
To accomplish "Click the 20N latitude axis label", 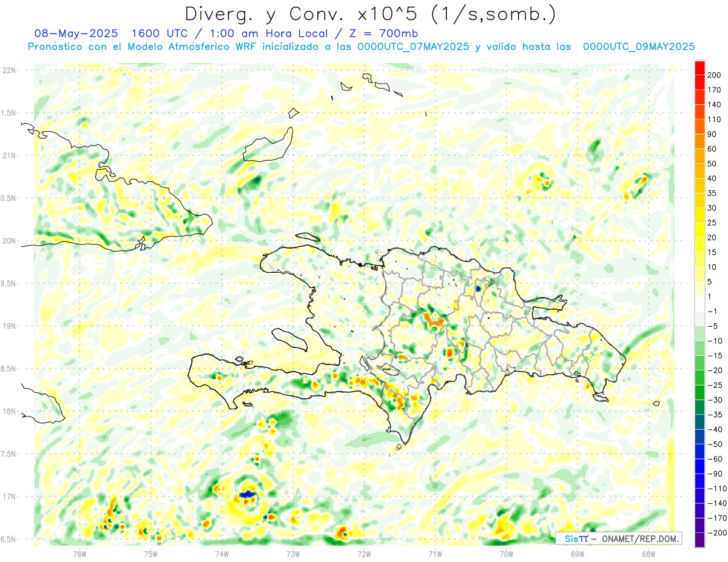I will 8,241.
